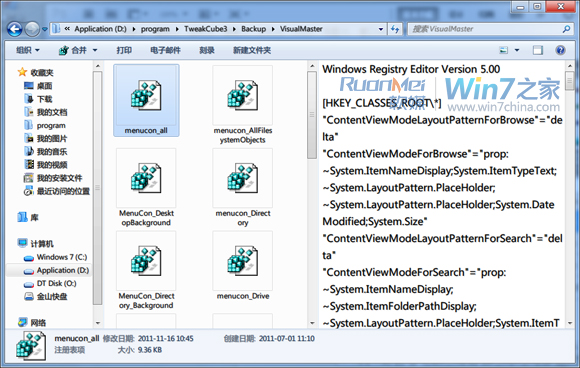The image size is (580, 368).
Task: Select the menucon_AllFilesystemObjects file icon
Action: 242,96
